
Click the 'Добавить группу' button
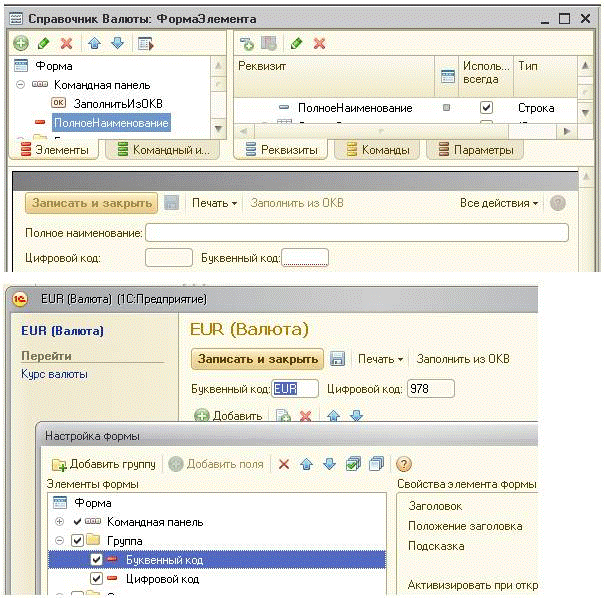(x=104, y=464)
